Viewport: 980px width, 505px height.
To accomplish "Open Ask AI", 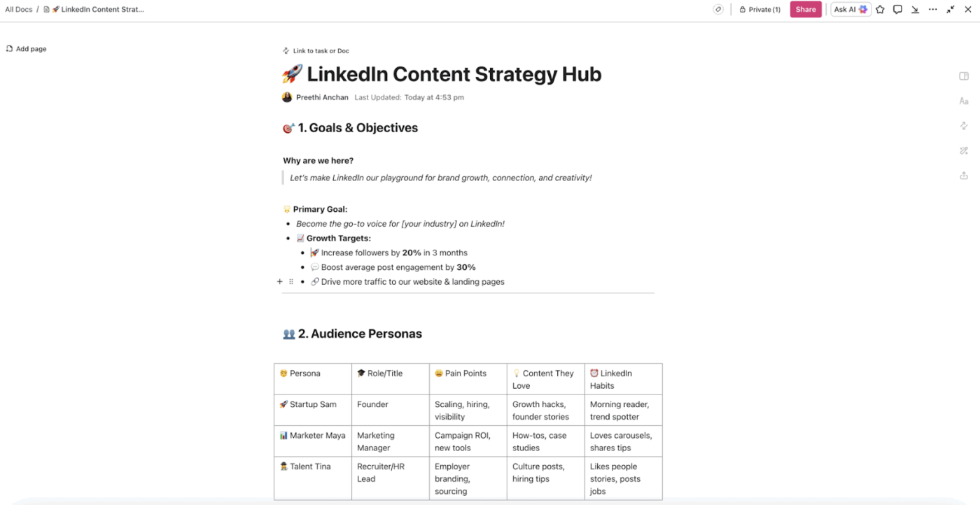I will (x=850, y=9).
